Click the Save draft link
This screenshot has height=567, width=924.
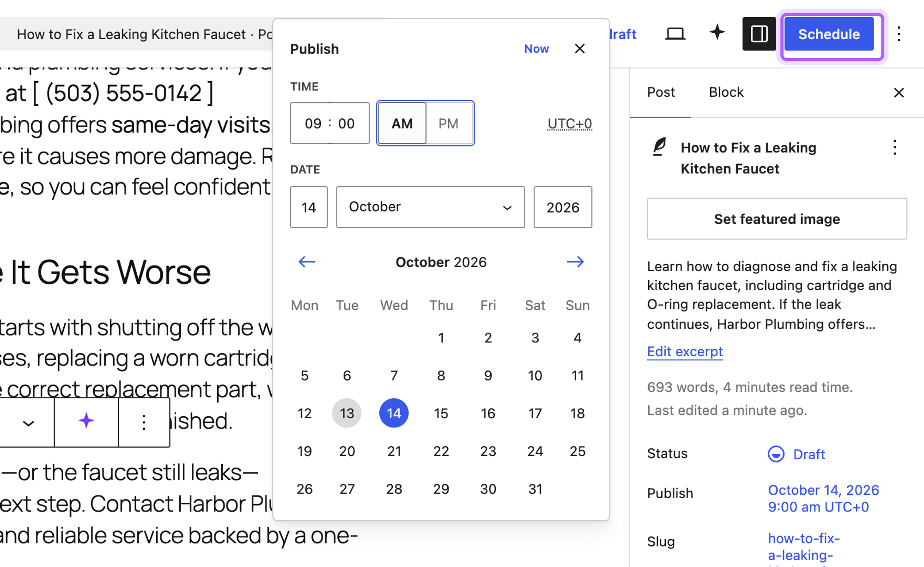pyautogui.click(x=623, y=34)
